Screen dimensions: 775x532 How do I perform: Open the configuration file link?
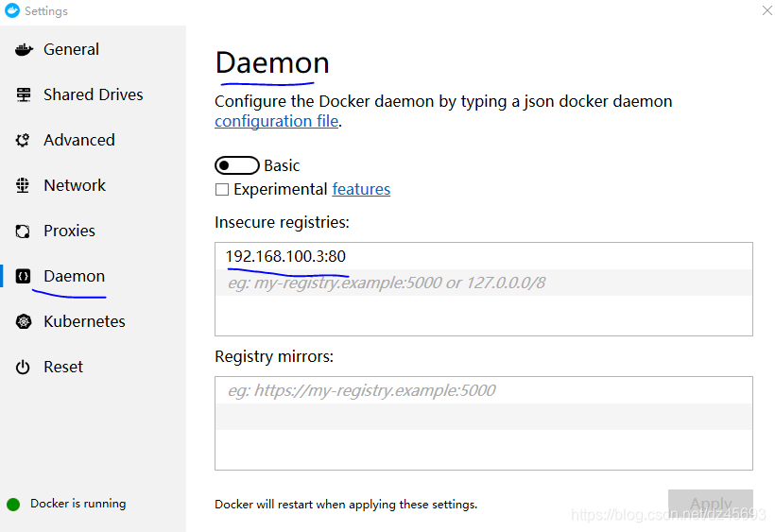276,121
